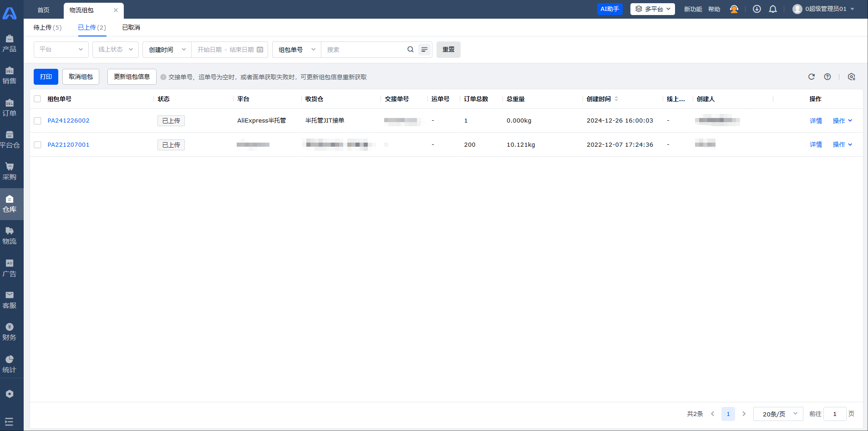Switch to the 已取消 tab
Screen dimensions: 868x431
click(x=131, y=27)
